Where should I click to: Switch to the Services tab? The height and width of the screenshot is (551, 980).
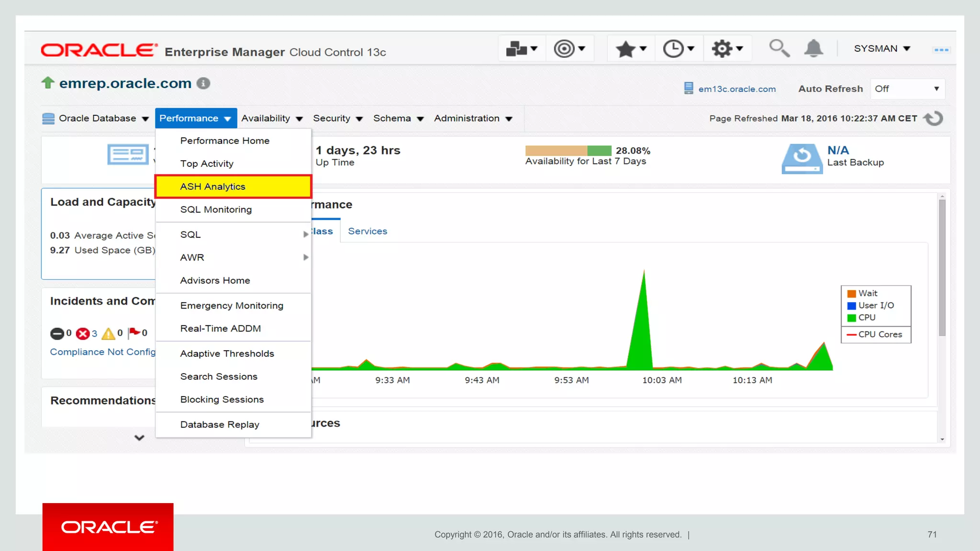click(367, 231)
